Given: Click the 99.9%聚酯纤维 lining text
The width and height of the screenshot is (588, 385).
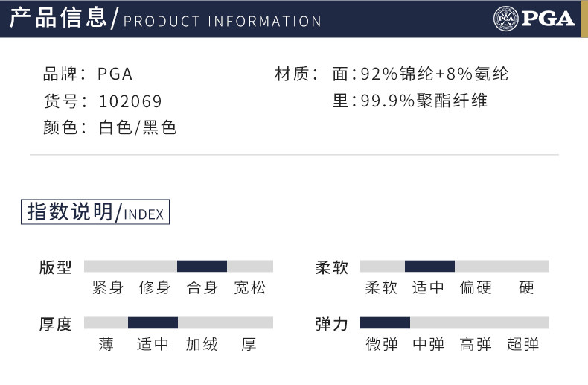Looking at the screenshot, I should pyautogui.click(x=424, y=101).
